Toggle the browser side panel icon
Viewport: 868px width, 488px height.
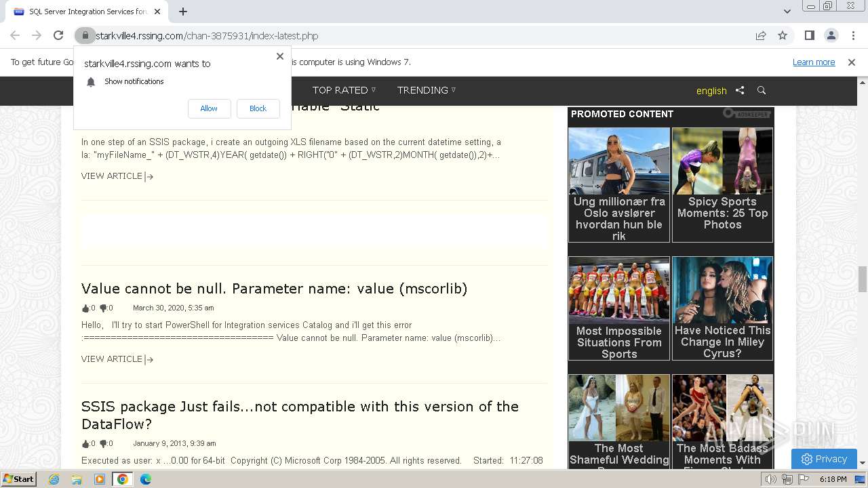tap(810, 35)
